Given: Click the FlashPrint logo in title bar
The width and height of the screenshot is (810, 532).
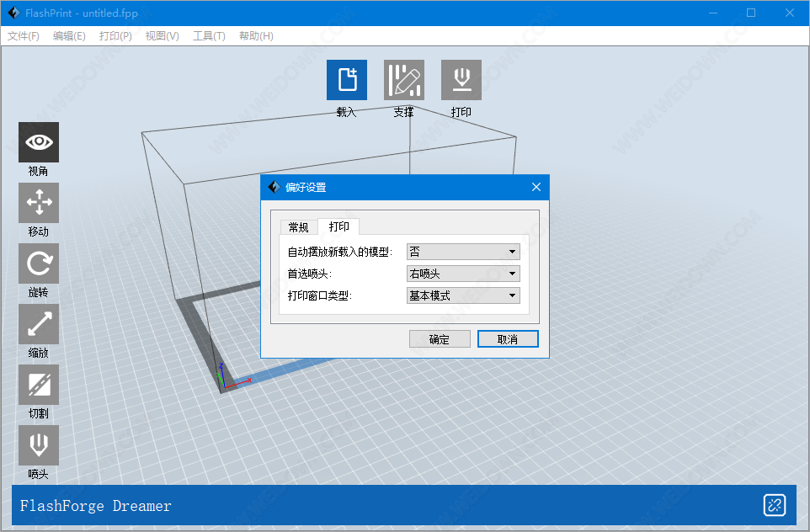Looking at the screenshot, I should point(14,13).
